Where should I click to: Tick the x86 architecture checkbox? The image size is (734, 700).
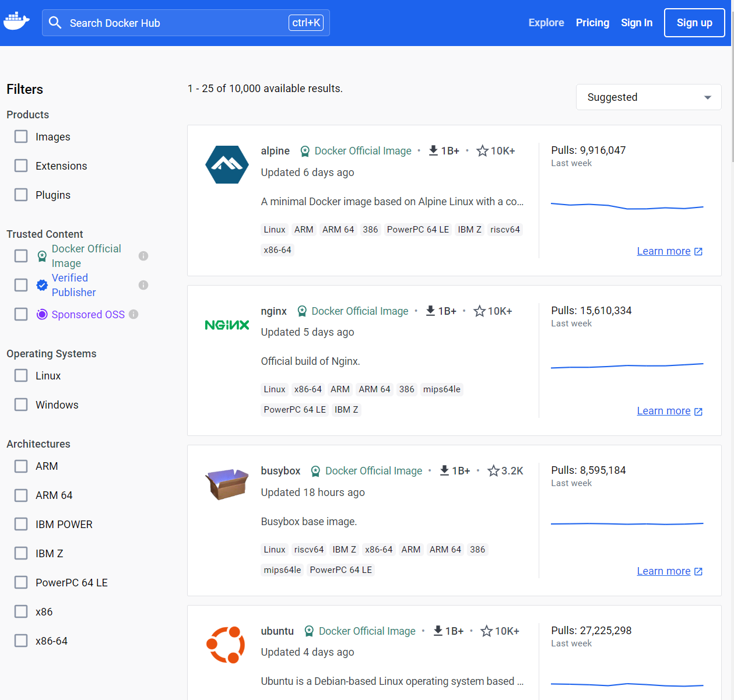(21, 611)
